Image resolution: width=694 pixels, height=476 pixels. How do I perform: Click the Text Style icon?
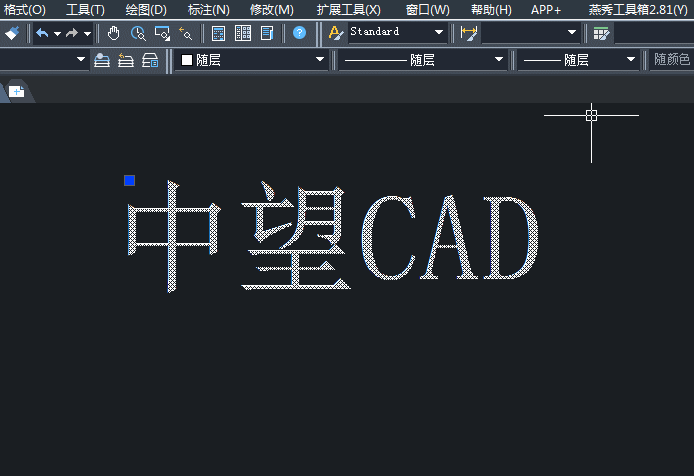[x=336, y=33]
